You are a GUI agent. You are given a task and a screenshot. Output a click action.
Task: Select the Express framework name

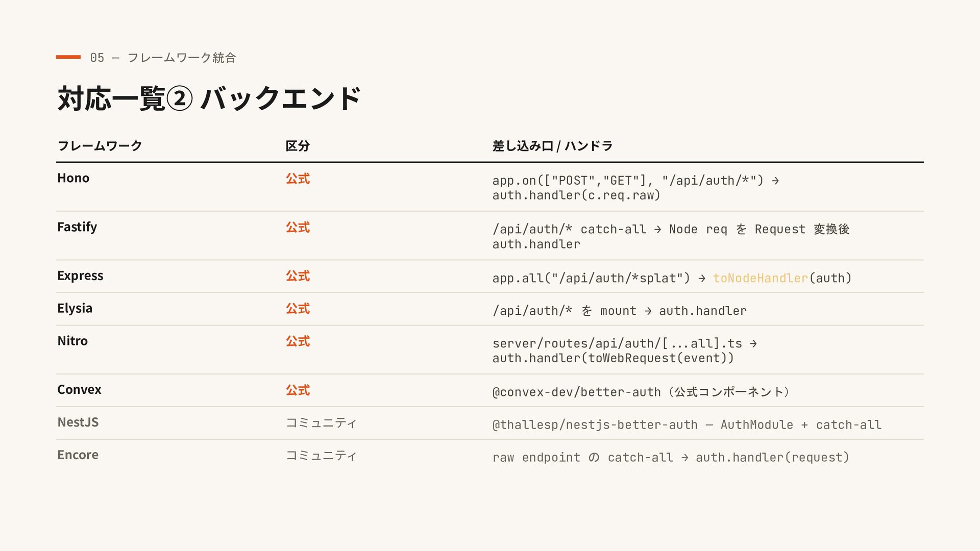[80, 275]
